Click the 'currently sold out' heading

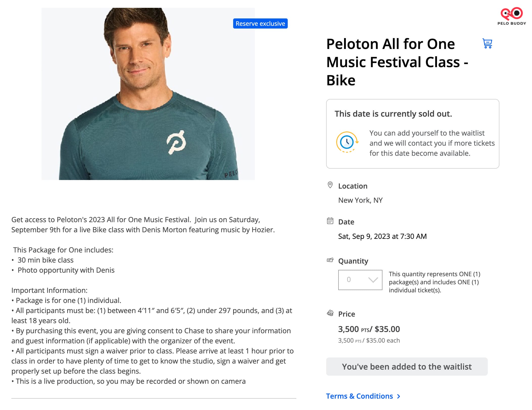point(393,114)
